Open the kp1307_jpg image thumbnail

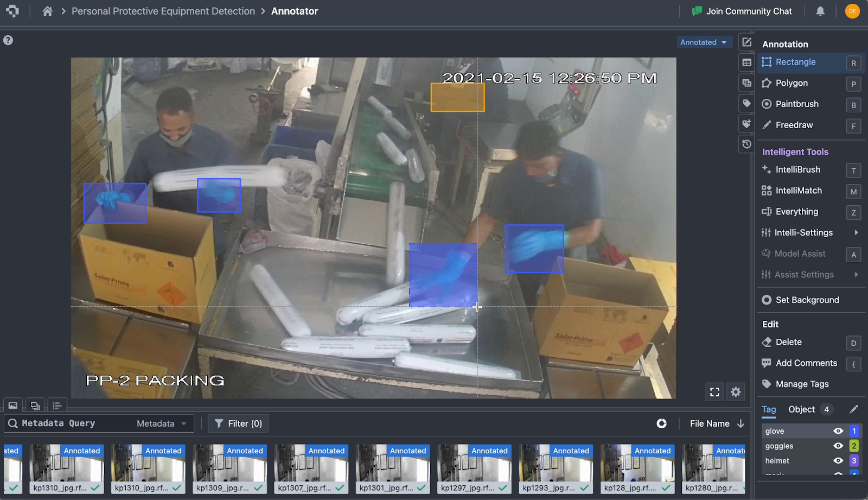pyautogui.click(x=311, y=468)
